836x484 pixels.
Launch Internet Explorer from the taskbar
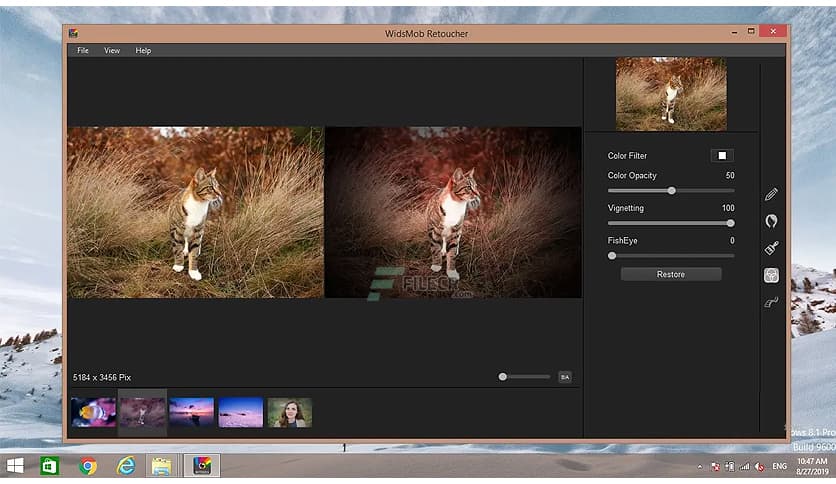(x=126, y=466)
